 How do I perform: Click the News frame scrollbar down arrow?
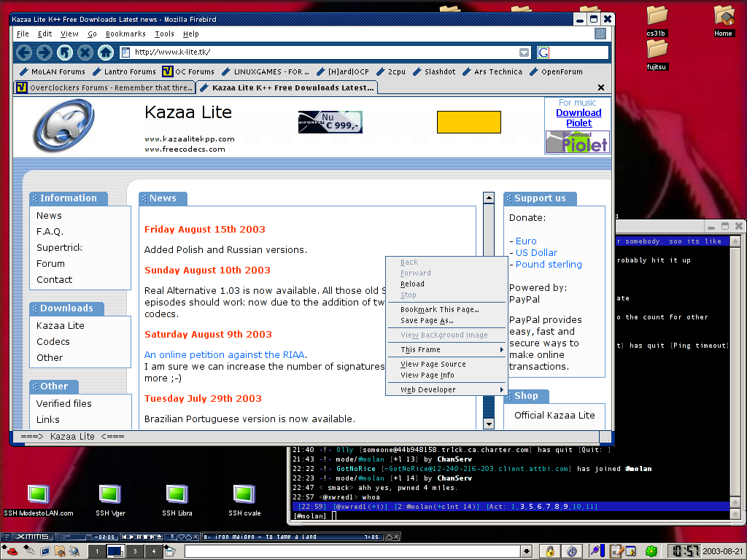[488, 424]
